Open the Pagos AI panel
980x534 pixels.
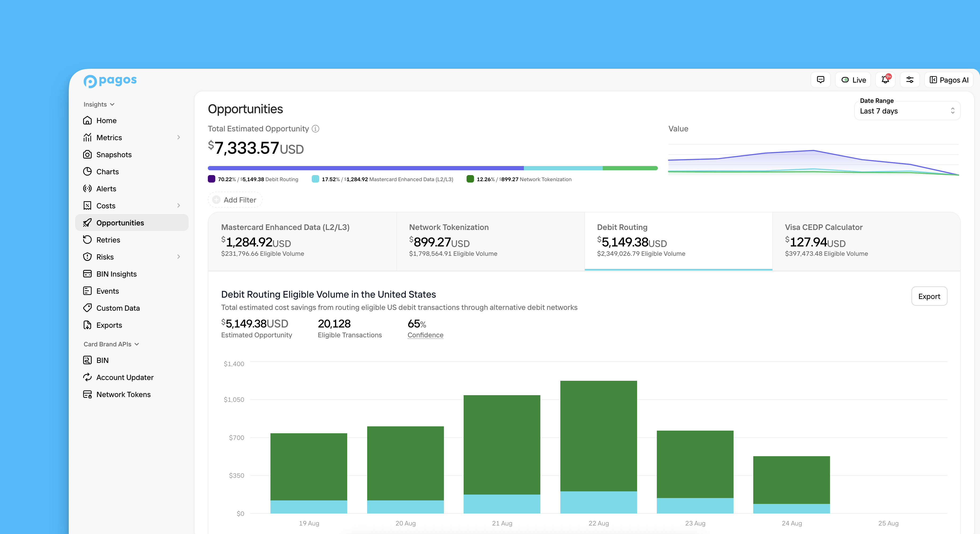[x=949, y=80]
